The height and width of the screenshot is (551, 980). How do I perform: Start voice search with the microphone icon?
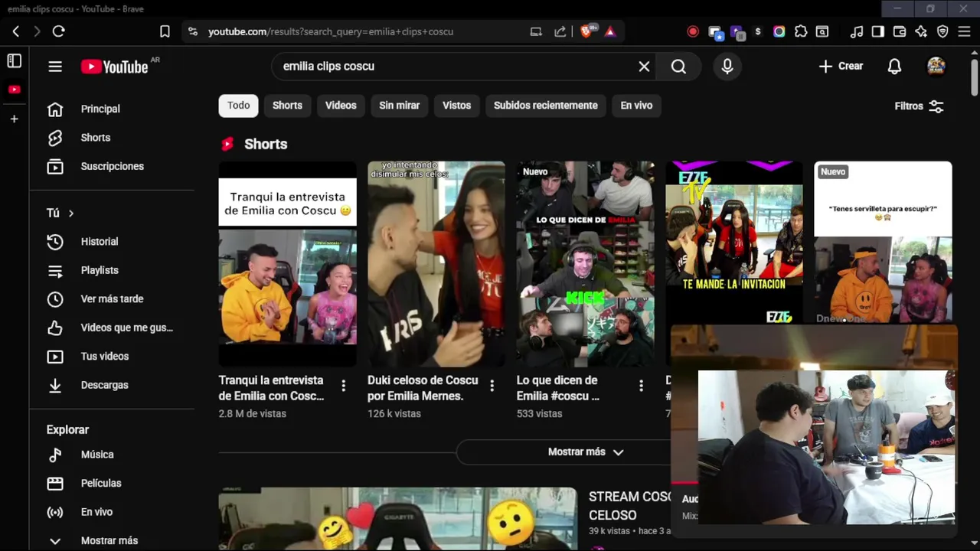click(x=727, y=67)
